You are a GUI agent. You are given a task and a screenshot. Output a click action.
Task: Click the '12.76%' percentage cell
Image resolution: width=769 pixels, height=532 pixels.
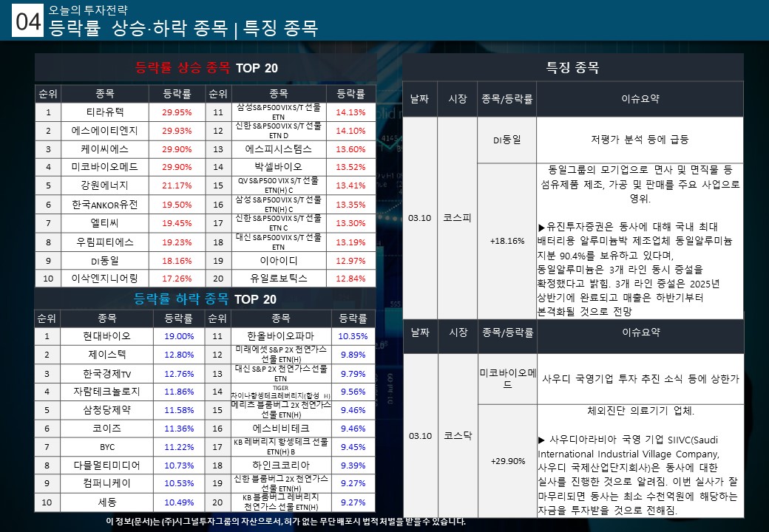point(179,374)
